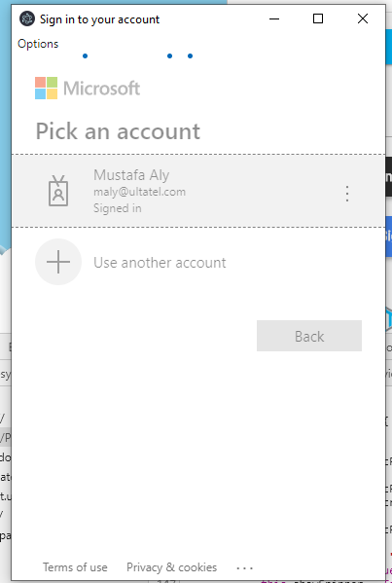
Task: Click the Signed in status text
Action: [118, 208]
